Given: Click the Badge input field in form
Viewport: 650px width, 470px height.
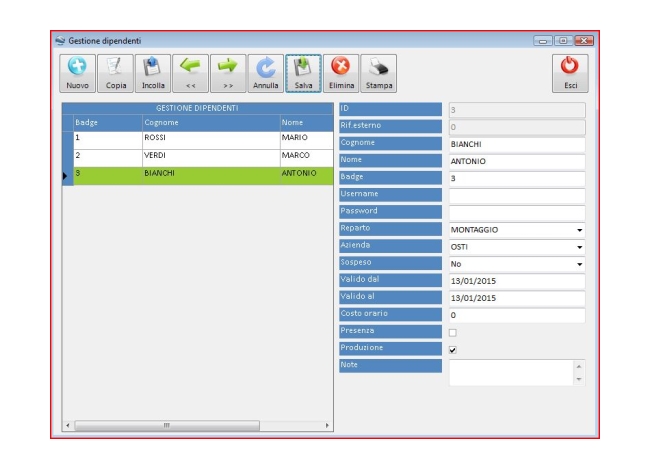Looking at the screenshot, I should coord(517,178).
